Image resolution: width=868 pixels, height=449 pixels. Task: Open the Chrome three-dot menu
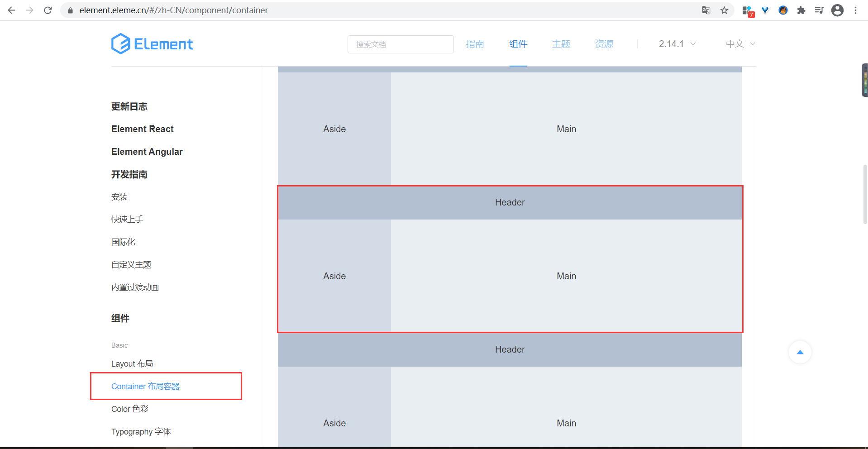tap(855, 10)
